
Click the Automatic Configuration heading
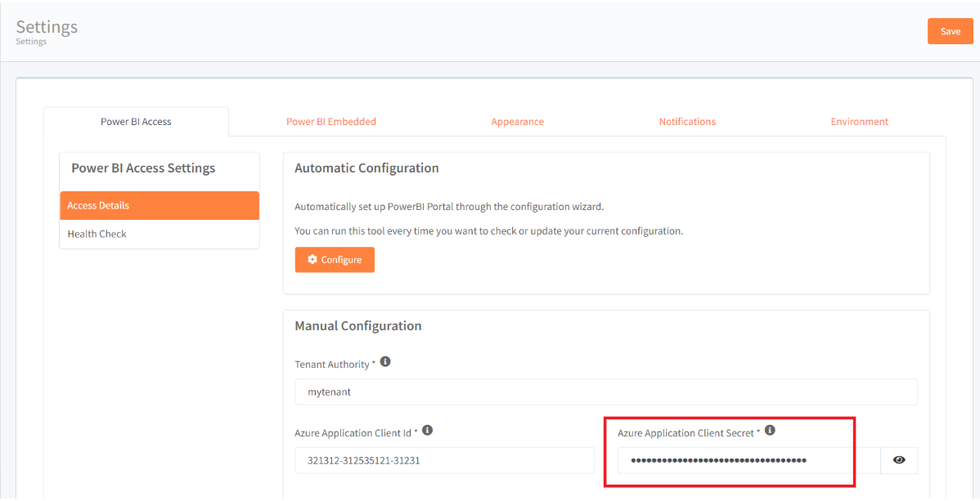[x=366, y=168]
